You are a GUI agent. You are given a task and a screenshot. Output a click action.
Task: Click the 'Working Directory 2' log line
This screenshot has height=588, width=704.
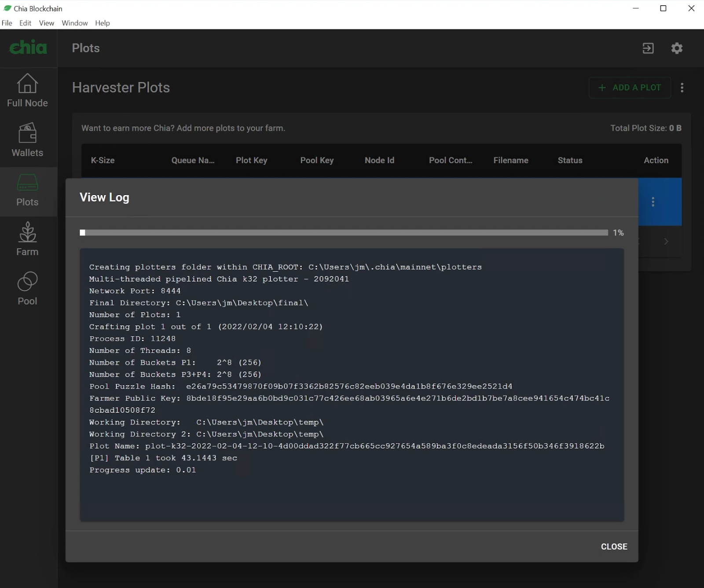tap(206, 434)
